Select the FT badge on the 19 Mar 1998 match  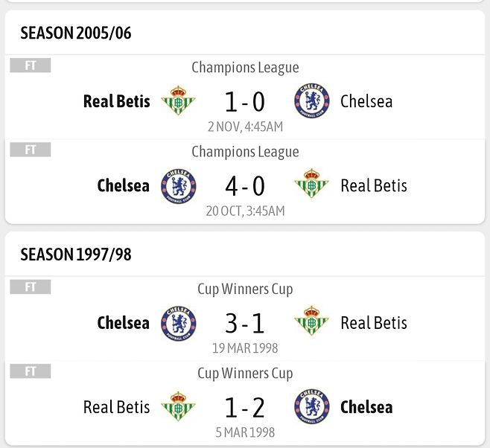click(x=31, y=287)
